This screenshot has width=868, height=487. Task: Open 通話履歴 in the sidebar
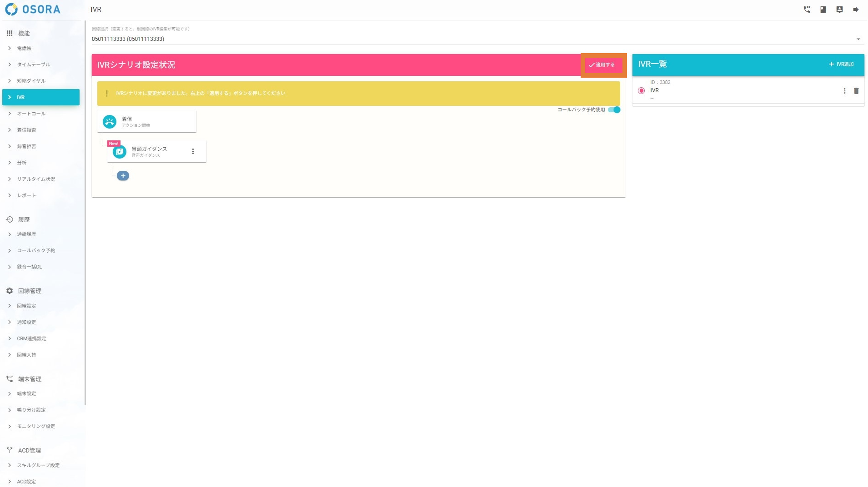coord(26,234)
